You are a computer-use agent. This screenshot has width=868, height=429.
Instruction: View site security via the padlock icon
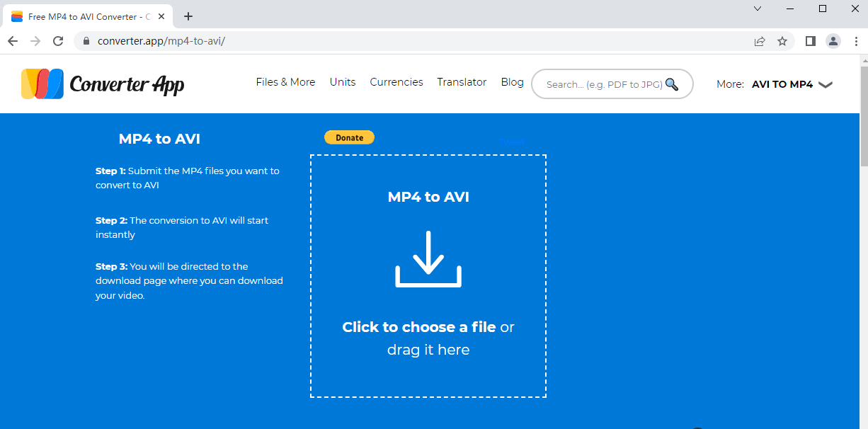tap(86, 41)
